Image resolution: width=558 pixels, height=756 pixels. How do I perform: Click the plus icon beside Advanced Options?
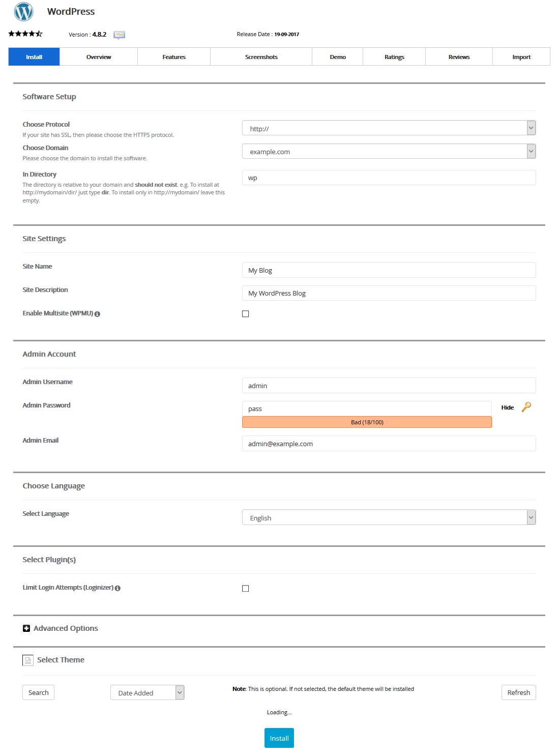tap(26, 628)
